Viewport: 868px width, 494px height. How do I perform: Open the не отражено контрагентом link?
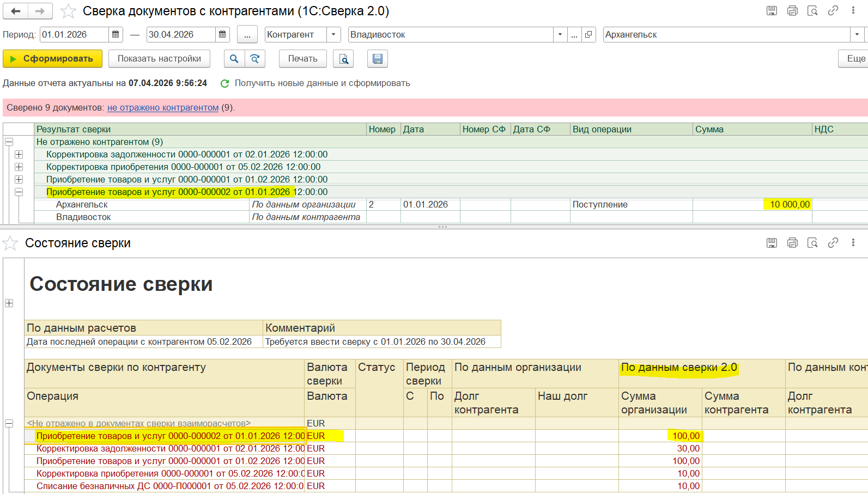coord(163,108)
